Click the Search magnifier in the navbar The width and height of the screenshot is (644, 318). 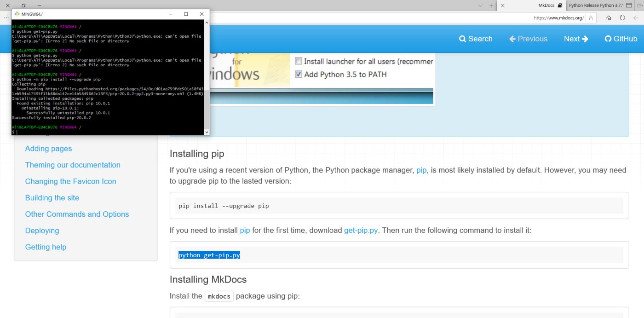click(463, 39)
